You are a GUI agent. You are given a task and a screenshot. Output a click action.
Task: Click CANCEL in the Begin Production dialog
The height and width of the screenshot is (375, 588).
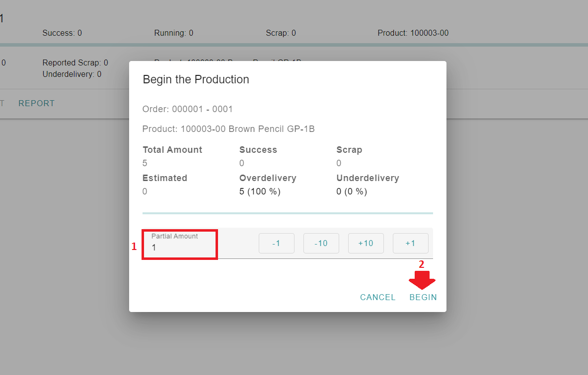(377, 297)
